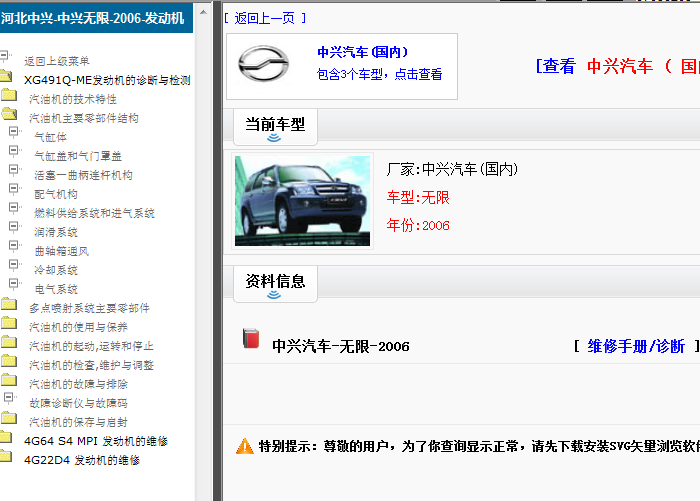Click the folder icon beside 4G22D4 发动机的维修
Image resolution: width=700 pixels, height=501 pixels.
[6, 456]
